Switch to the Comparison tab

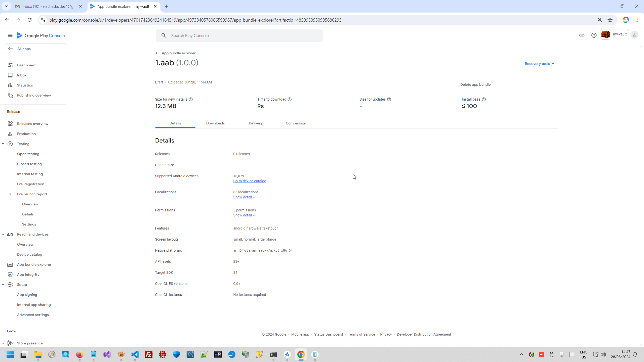296,123
